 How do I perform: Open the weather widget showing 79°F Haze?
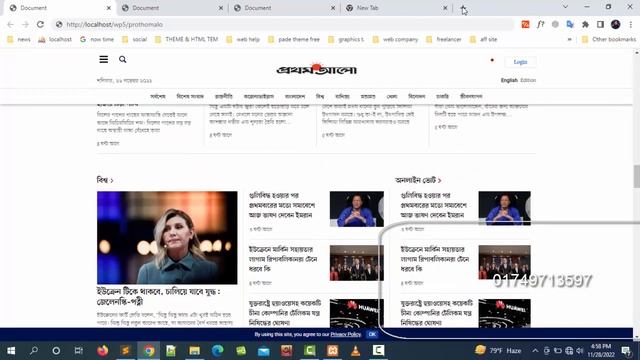click(x=498, y=350)
